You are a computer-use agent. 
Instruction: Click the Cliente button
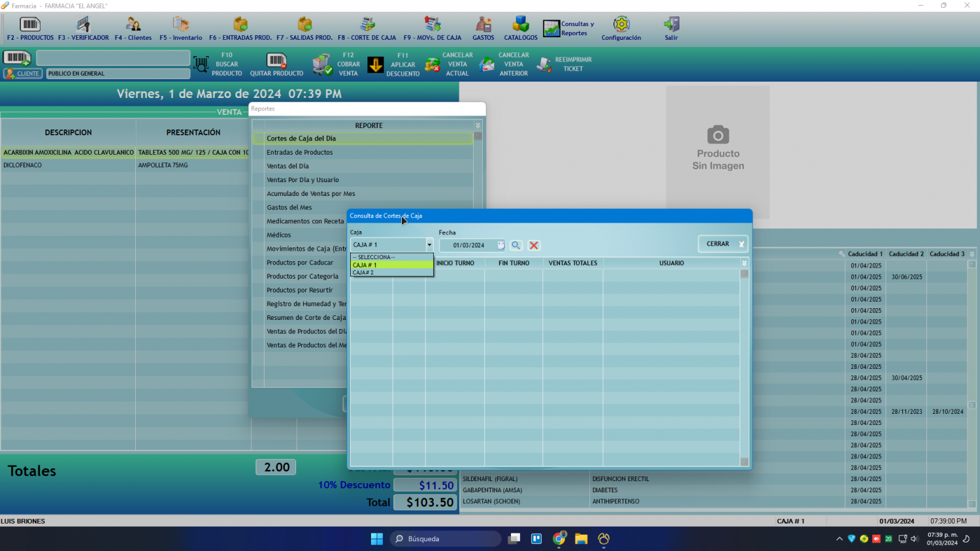pyautogui.click(x=23, y=74)
